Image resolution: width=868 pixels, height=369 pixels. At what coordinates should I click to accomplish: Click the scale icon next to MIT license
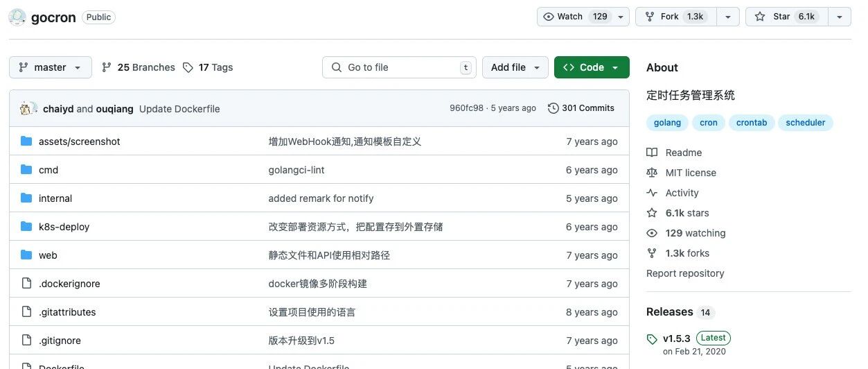click(652, 173)
